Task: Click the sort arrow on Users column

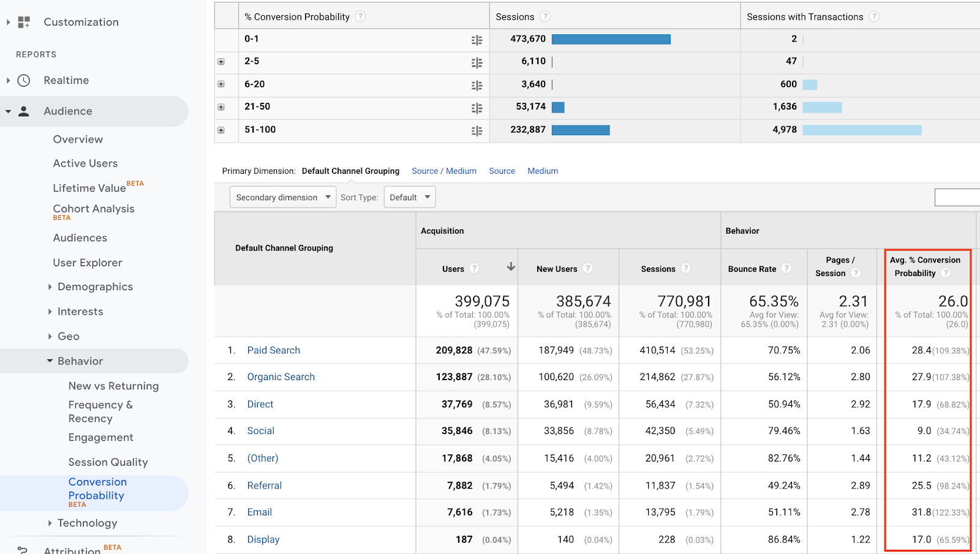Action: (x=511, y=266)
